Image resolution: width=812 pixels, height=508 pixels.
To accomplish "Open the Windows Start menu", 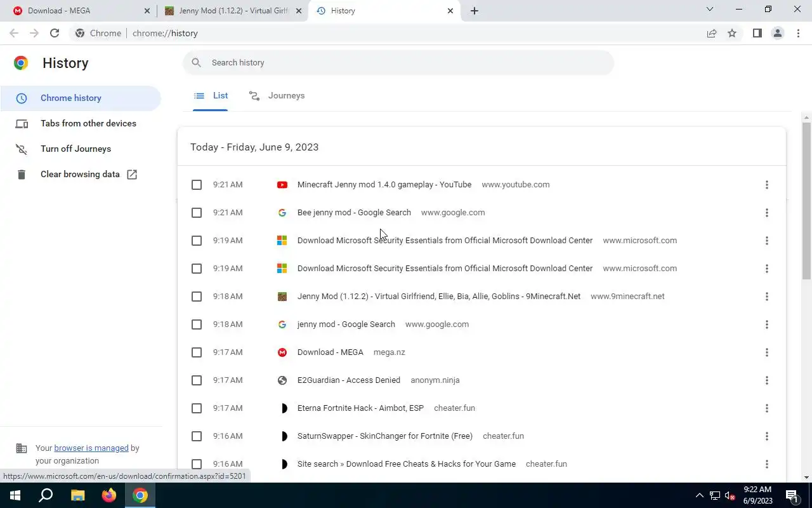I will tap(15, 495).
